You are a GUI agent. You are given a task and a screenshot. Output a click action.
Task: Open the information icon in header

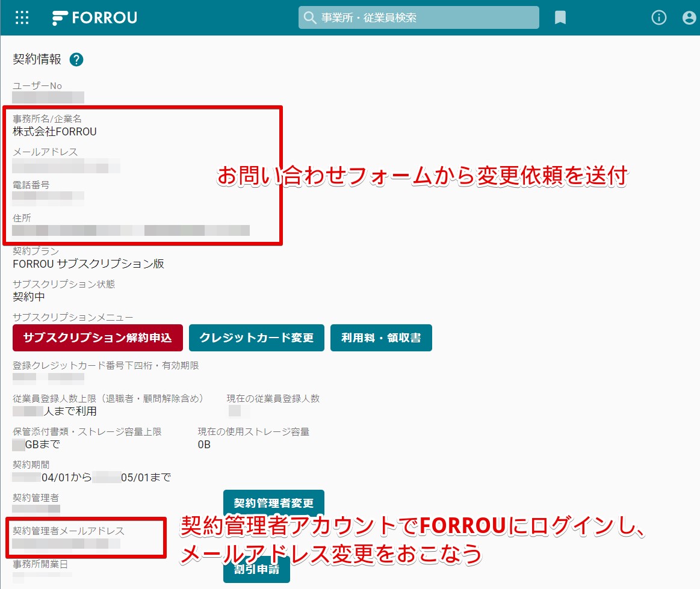pos(659,18)
